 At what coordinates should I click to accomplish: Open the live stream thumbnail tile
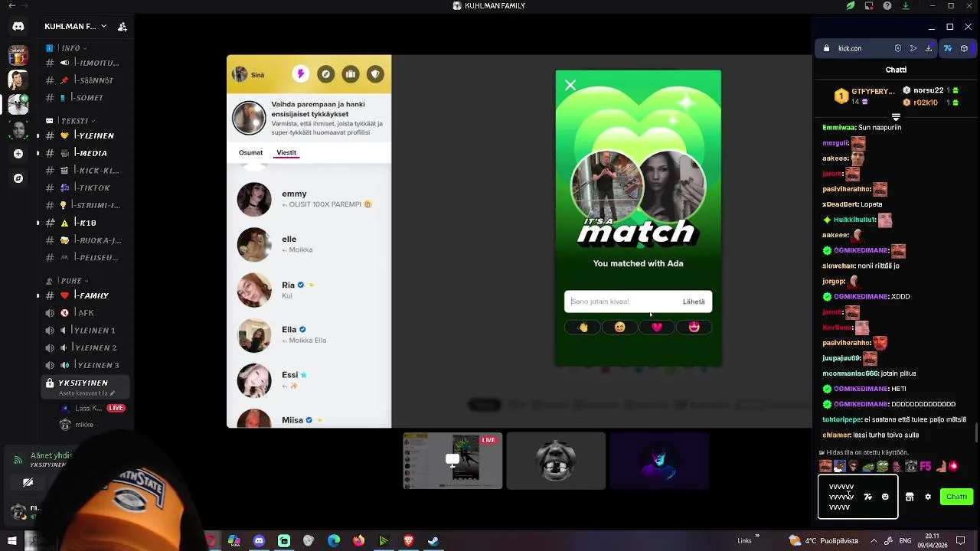452,461
